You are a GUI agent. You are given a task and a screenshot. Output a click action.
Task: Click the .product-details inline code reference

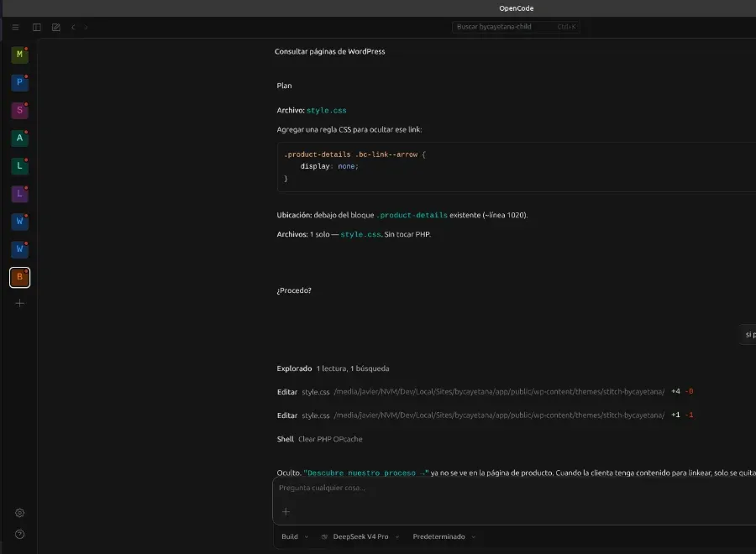[x=412, y=216]
